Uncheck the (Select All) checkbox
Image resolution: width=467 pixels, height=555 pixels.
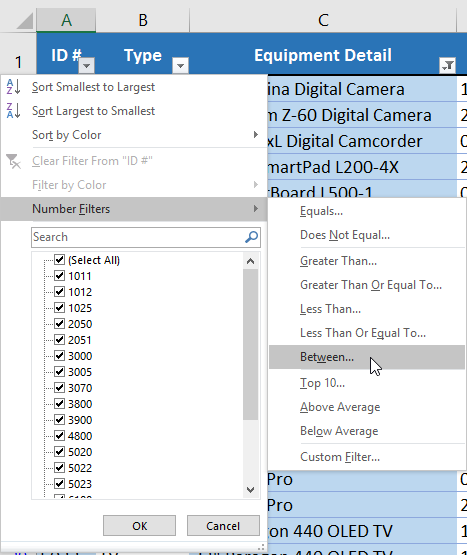pos(59,260)
